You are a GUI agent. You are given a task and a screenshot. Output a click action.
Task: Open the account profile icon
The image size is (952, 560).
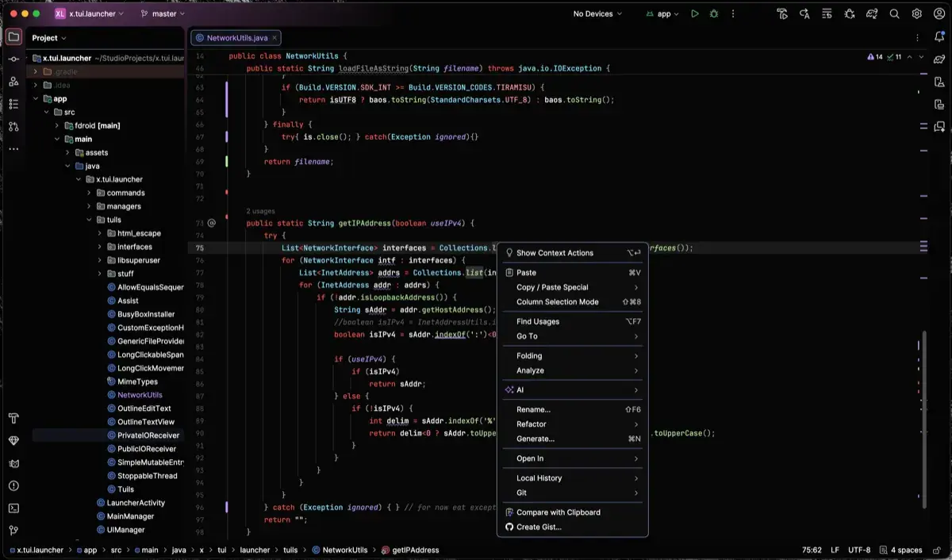click(939, 13)
